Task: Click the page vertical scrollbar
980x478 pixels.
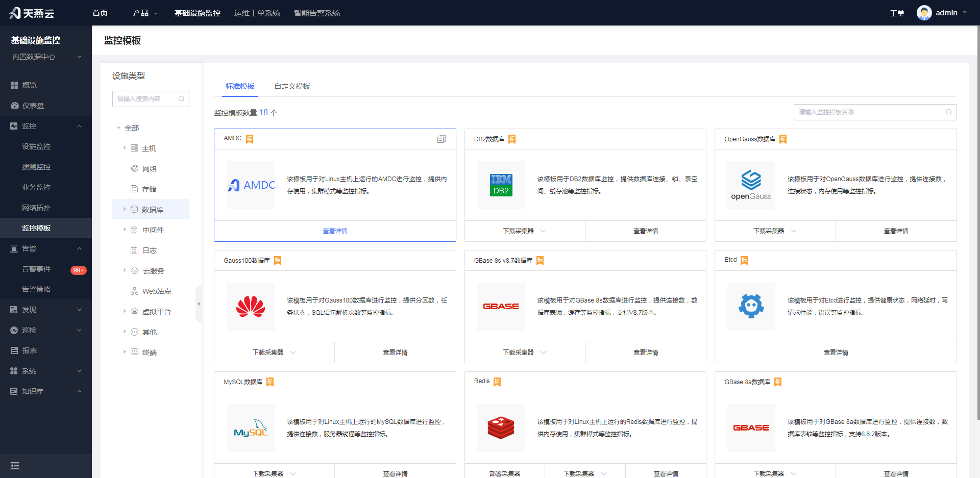Action: point(978,222)
